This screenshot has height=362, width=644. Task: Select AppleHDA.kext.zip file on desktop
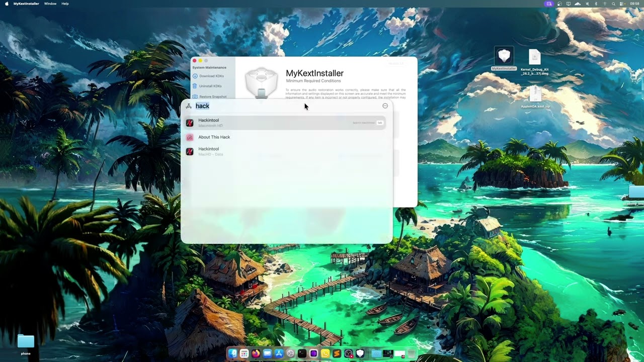click(535, 97)
